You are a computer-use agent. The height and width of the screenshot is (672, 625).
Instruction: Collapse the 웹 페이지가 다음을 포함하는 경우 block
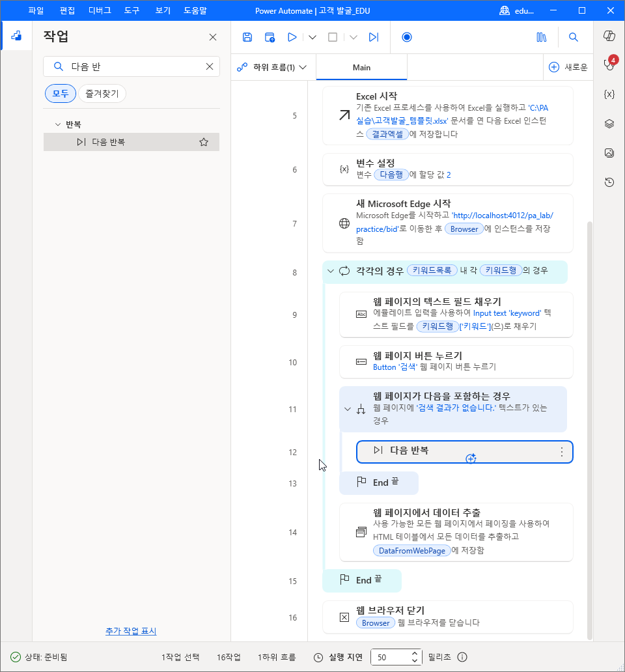(x=348, y=409)
